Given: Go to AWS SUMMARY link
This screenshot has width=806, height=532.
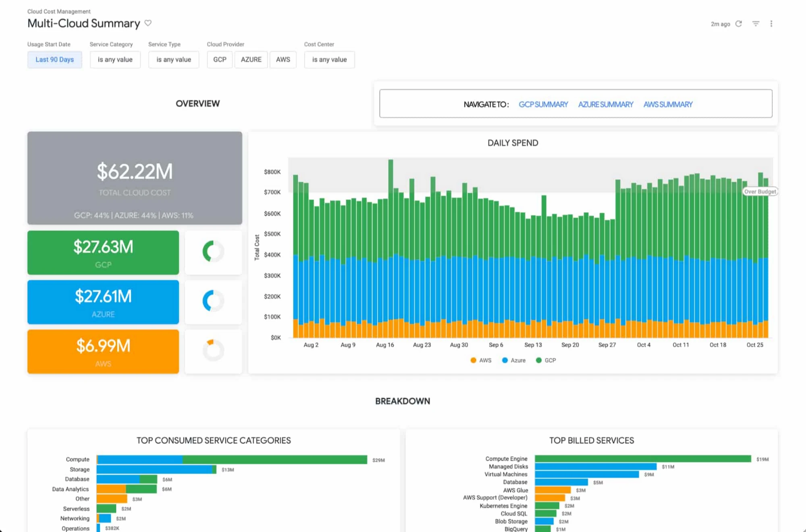Looking at the screenshot, I should click(668, 105).
